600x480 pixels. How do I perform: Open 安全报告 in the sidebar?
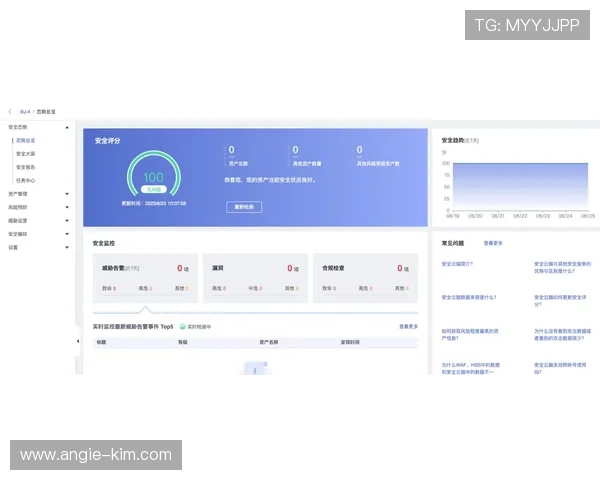26,167
